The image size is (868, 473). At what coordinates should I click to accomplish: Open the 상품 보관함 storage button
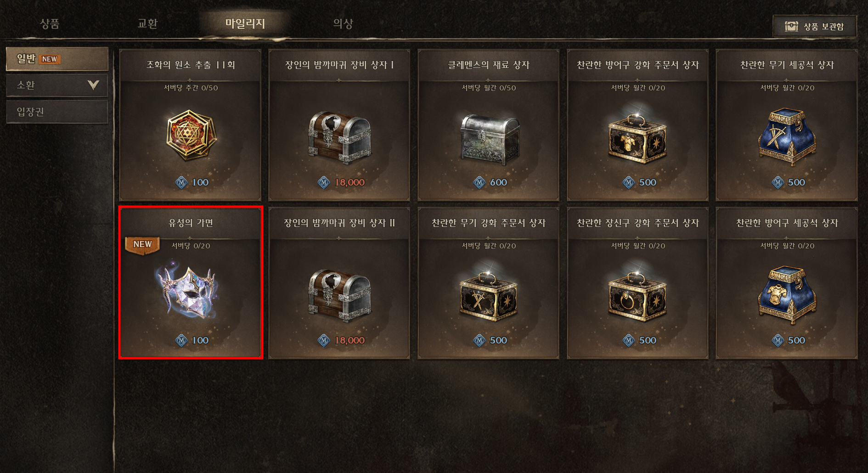point(815,26)
